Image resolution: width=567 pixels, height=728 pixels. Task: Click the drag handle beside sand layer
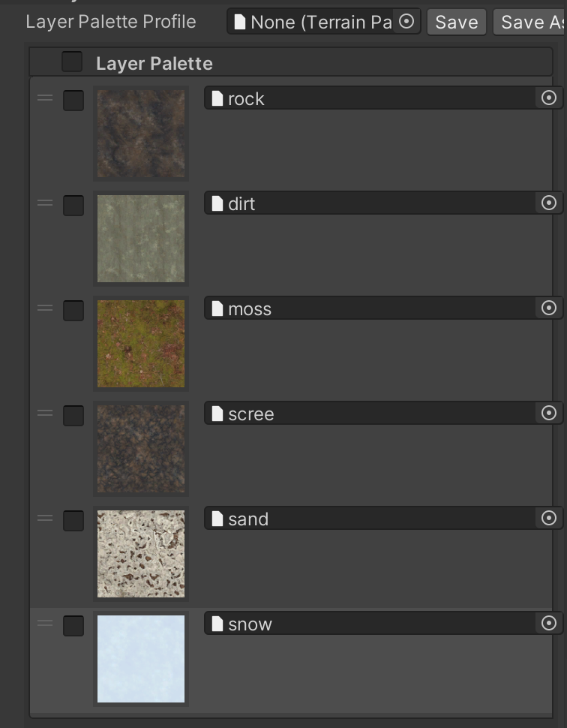45,518
